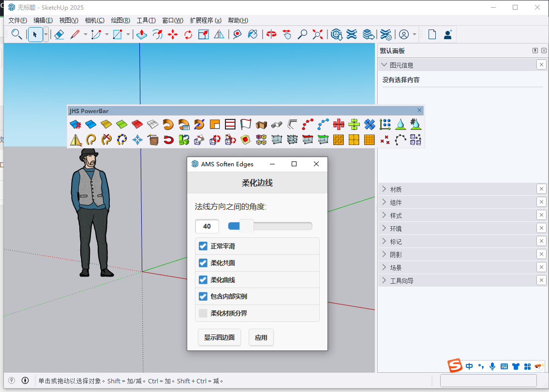Toggle the 柔化共面 checkbox
The image size is (549, 392).
click(x=203, y=263)
